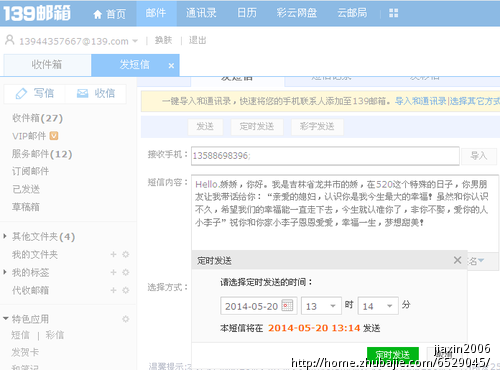The width and height of the screenshot is (500, 370).
Task: Click the 139邮箱 logo
Action: [x=37, y=13]
